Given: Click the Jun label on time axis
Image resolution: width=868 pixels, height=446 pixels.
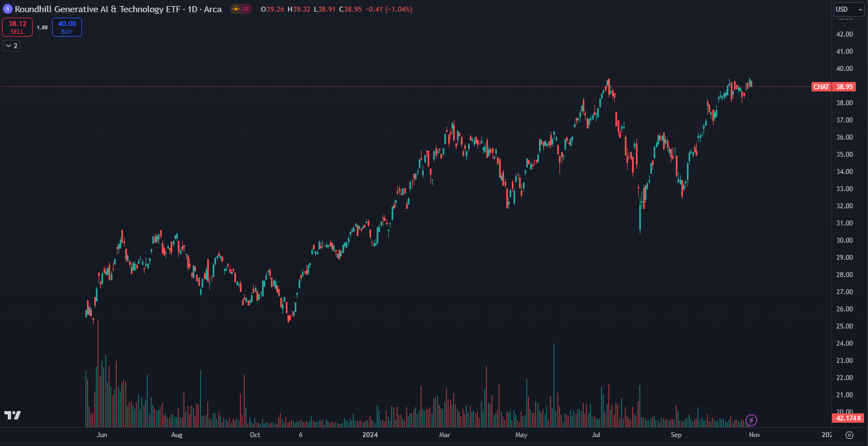Looking at the screenshot, I should point(102,435).
